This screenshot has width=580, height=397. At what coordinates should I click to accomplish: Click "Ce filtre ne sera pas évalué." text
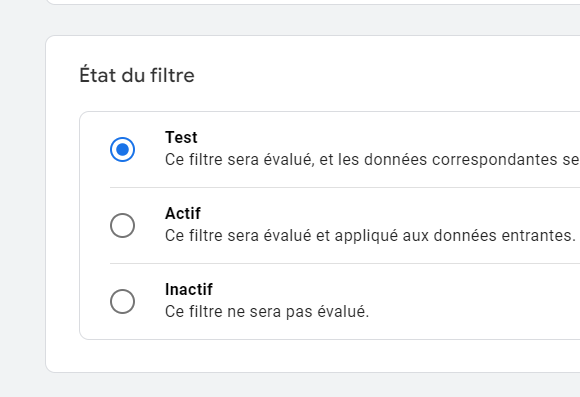267,312
